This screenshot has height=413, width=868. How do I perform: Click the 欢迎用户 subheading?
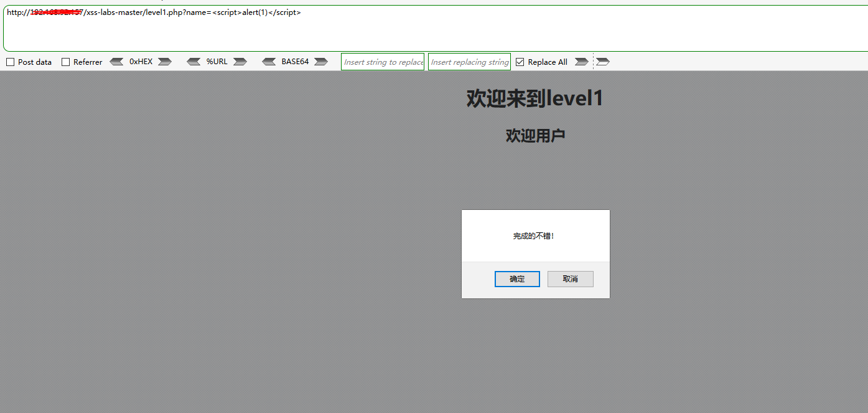(x=535, y=135)
